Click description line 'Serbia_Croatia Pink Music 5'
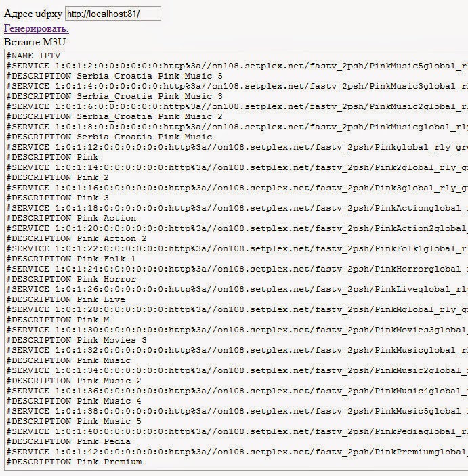This screenshot has height=476, width=468. tap(114, 76)
